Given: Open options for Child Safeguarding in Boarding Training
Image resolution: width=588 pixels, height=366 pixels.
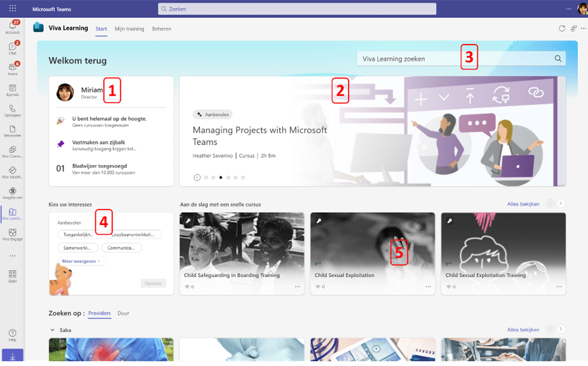Looking at the screenshot, I should tap(297, 287).
